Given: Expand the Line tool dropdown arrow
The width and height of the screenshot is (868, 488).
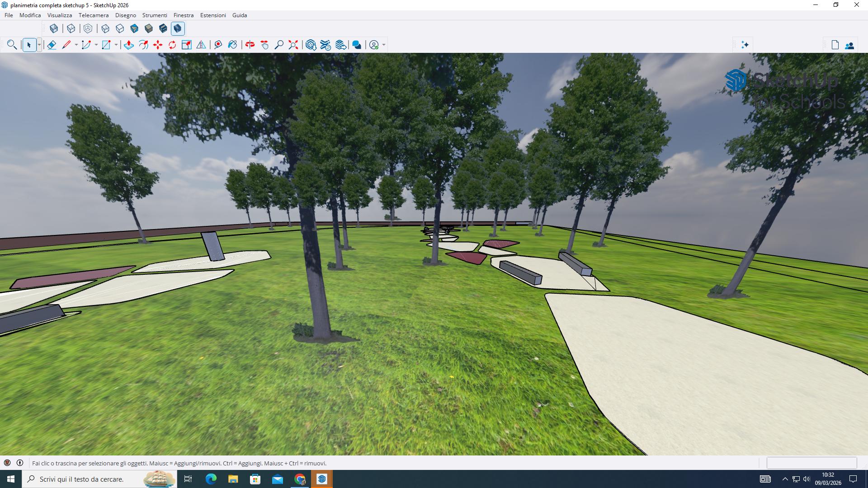Looking at the screenshot, I should tap(76, 45).
